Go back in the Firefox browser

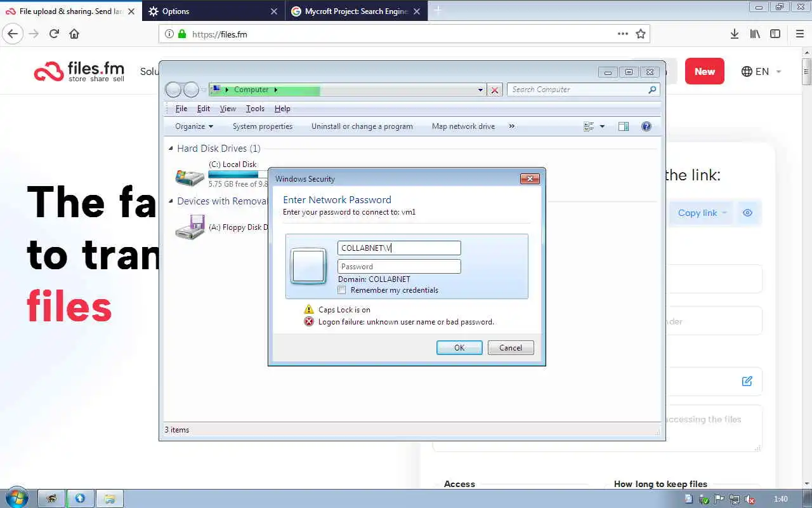(x=13, y=34)
